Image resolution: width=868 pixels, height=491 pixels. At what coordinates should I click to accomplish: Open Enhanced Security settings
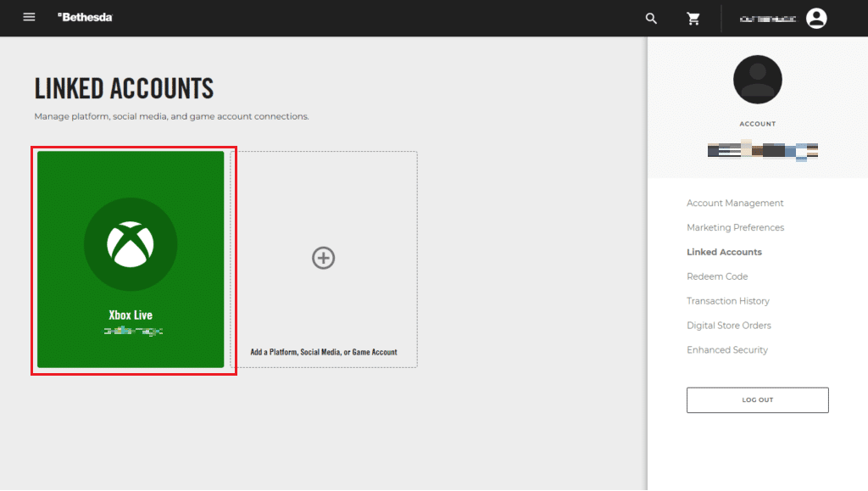726,350
